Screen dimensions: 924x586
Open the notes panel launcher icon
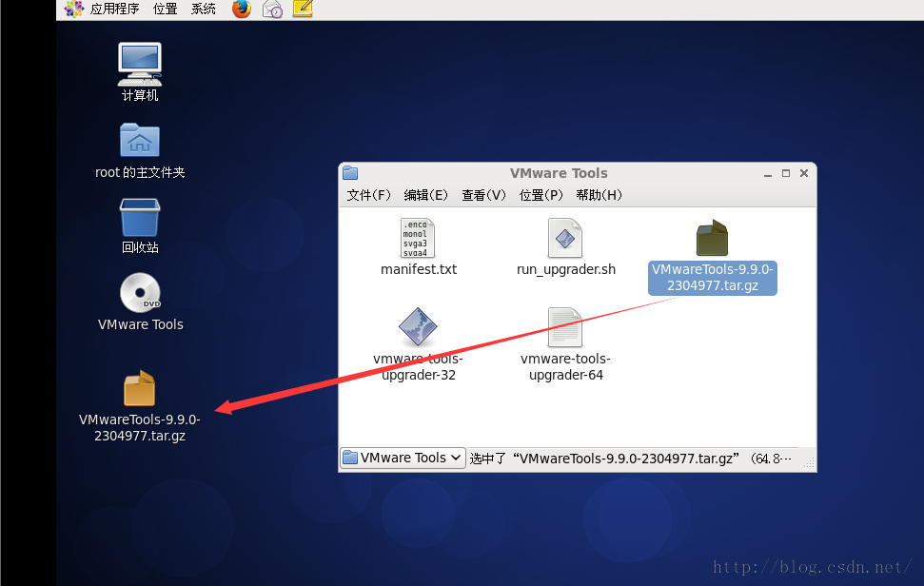303,9
